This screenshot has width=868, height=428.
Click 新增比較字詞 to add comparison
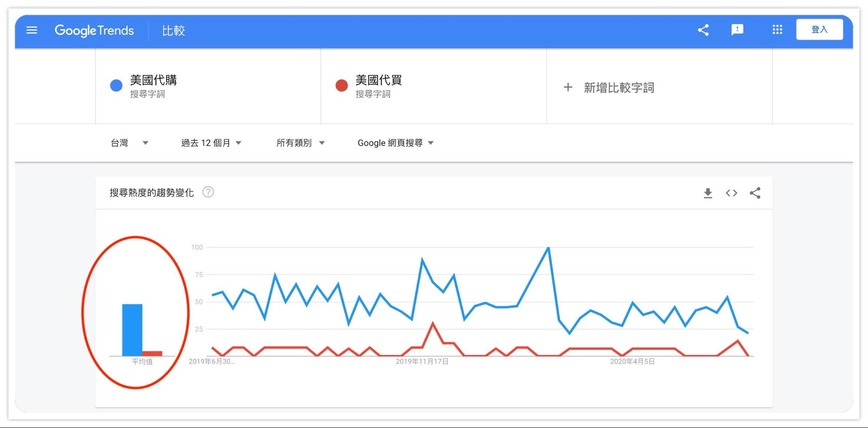tap(619, 88)
